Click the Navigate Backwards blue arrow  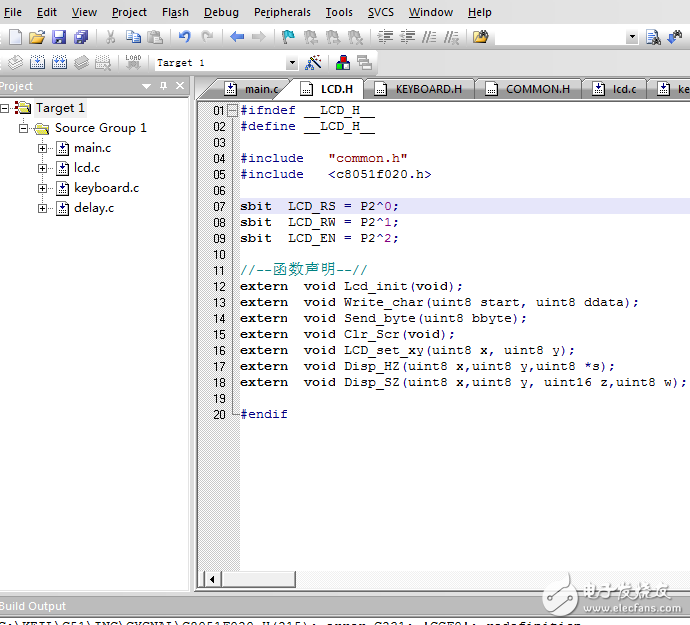pyautogui.click(x=237, y=37)
